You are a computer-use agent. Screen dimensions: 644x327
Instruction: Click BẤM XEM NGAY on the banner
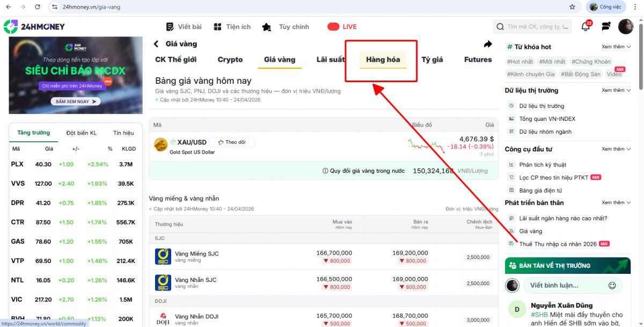pos(76,101)
